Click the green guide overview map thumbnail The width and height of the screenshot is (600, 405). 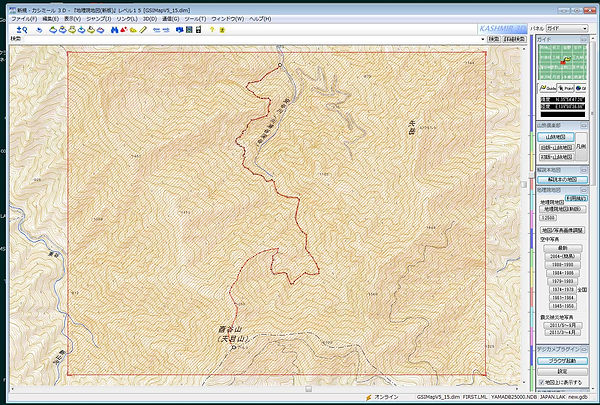coord(562,62)
